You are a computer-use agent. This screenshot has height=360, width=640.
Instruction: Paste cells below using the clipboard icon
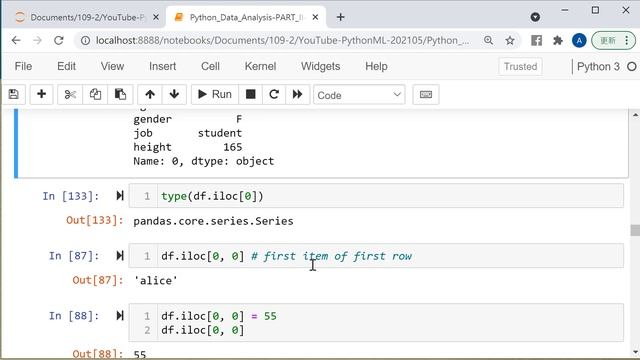point(120,95)
